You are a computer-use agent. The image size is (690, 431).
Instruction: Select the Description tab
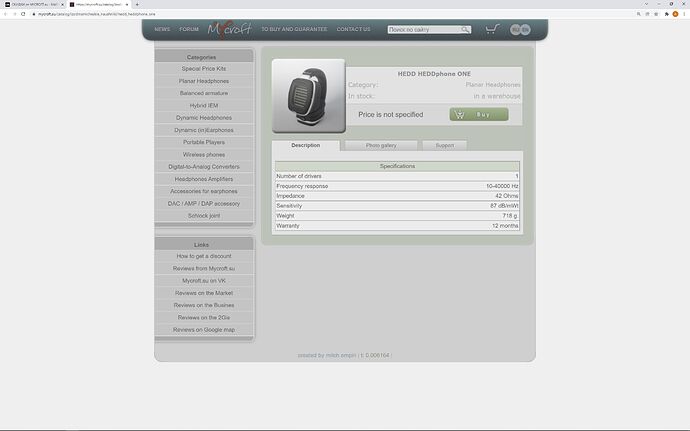[305, 145]
